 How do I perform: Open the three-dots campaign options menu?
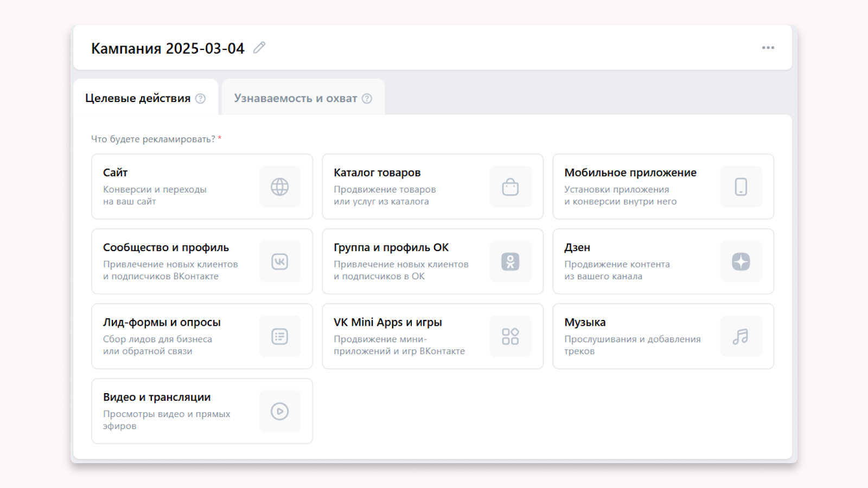pyautogui.click(x=768, y=48)
